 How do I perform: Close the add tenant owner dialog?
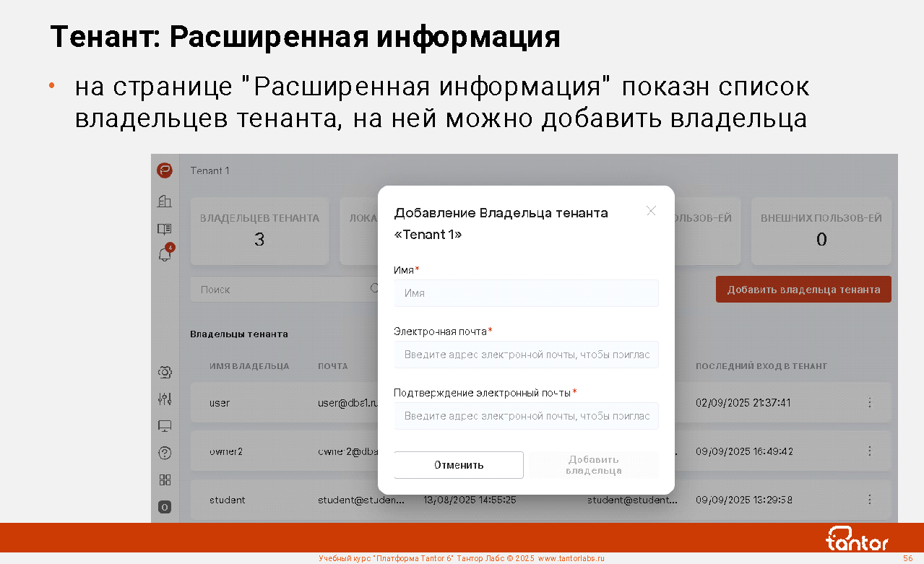(x=651, y=211)
